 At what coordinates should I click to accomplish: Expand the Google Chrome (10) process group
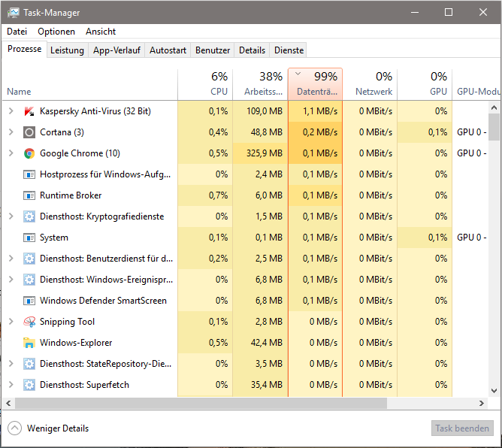tap(11, 153)
